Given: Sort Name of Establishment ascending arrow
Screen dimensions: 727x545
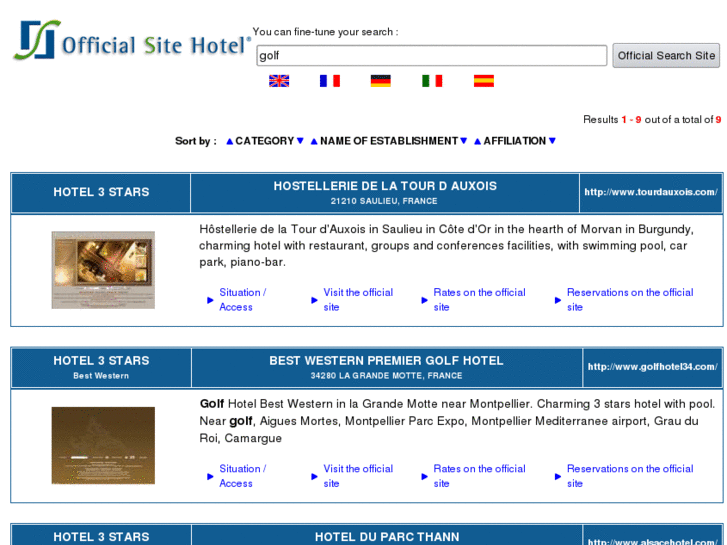Looking at the screenshot, I should point(314,141).
